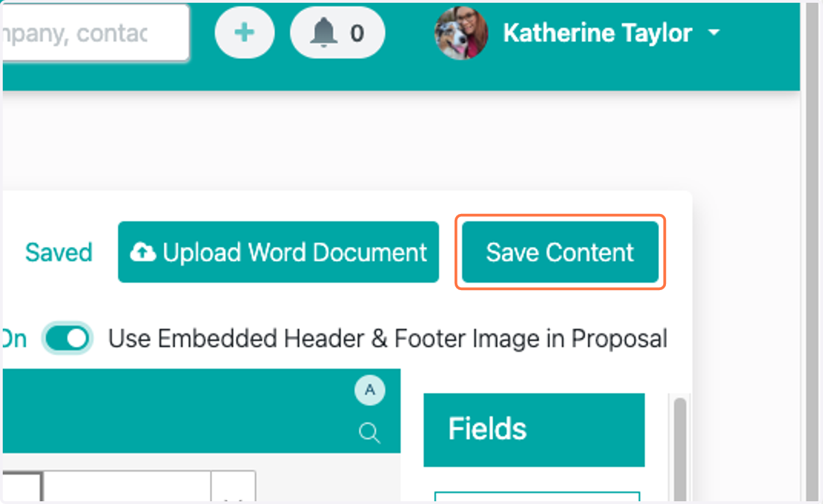Click the vertical scrollbar beside Fields panel
The image size is (823, 504).
click(680, 449)
